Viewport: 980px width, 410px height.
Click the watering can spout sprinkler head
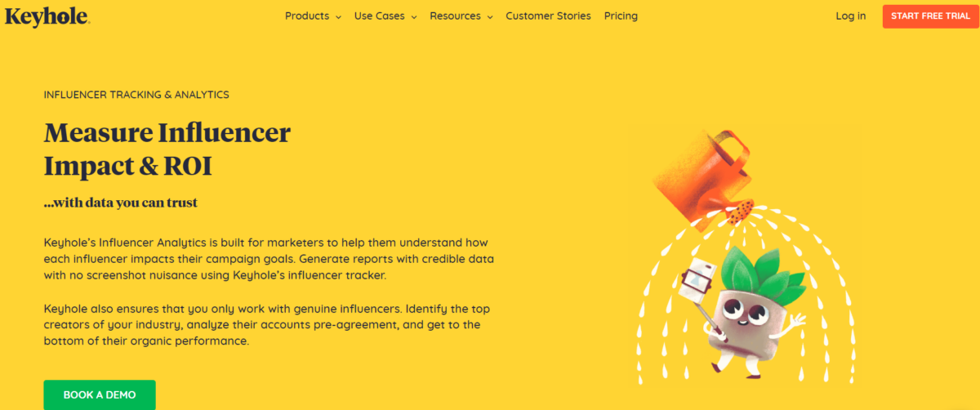pyautogui.click(x=740, y=212)
